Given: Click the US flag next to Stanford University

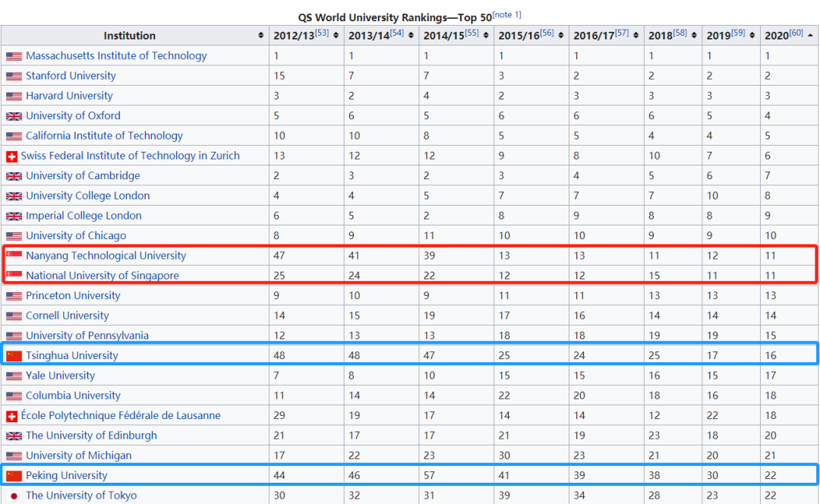Looking at the screenshot, I should point(14,77).
